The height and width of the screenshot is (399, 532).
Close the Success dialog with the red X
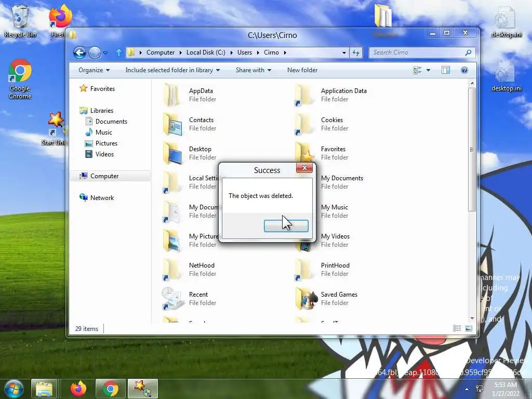coord(304,168)
